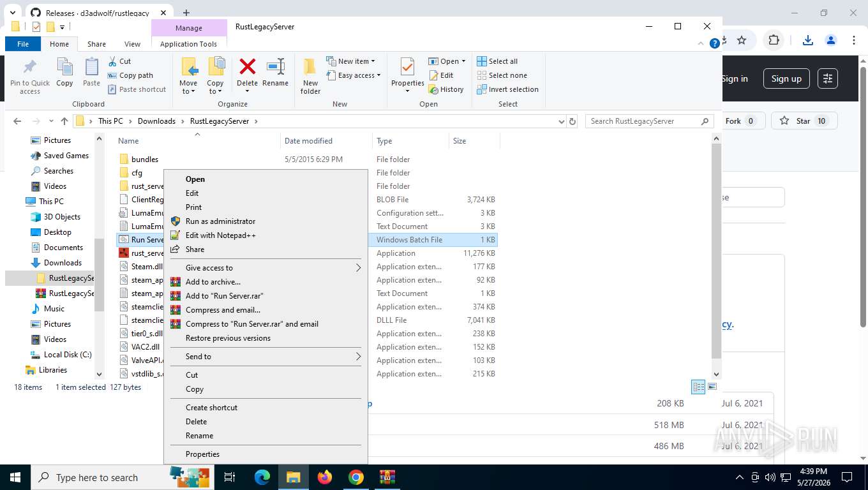The image size is (868, 490).
Task: Bookmark the page with Chrome star icon
Action: point(742,40)
